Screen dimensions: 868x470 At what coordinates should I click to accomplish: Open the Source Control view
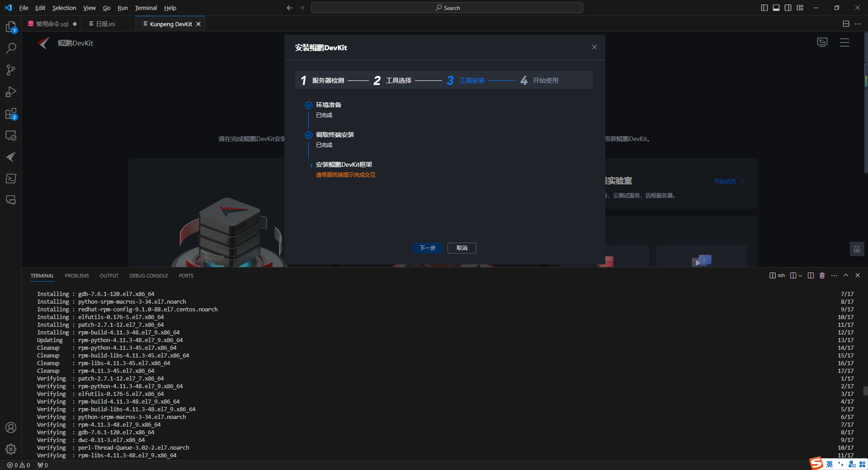(x=11, y=70)
